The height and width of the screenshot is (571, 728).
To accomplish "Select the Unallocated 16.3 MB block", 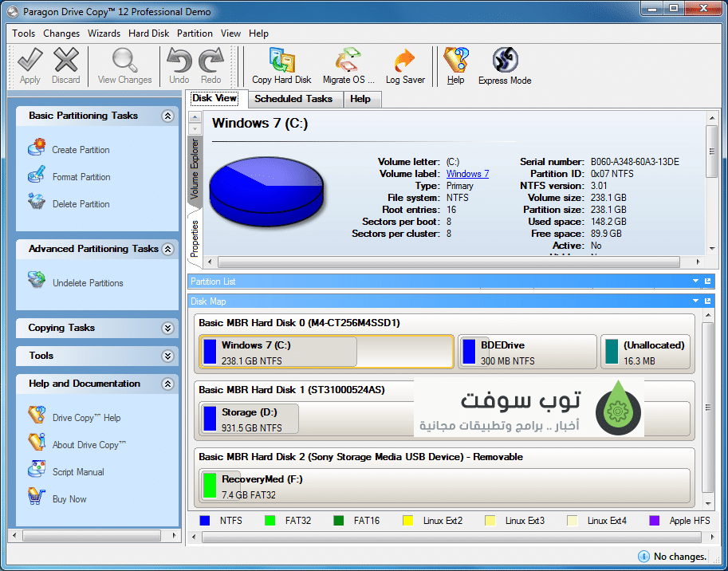I will 645,352.
